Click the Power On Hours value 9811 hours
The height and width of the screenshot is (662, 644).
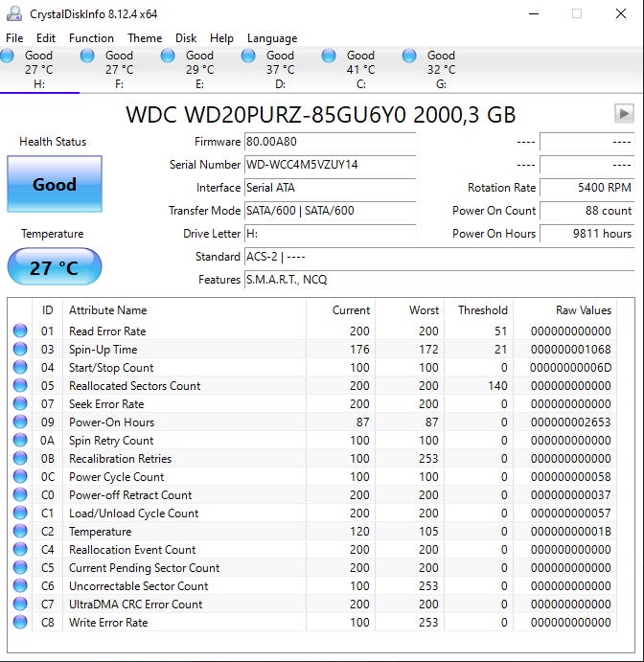point(587,234)
